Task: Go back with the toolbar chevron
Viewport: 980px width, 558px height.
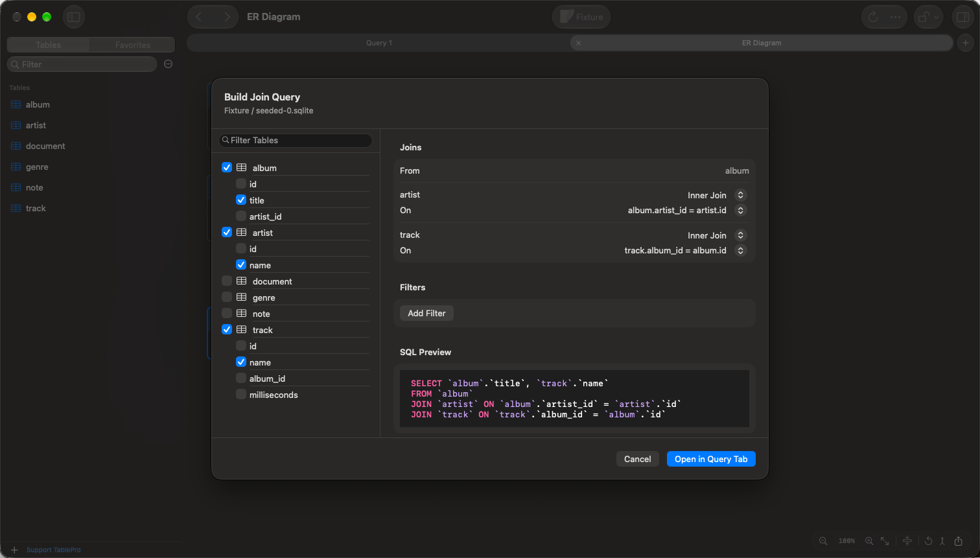Action: coord(199,17)
